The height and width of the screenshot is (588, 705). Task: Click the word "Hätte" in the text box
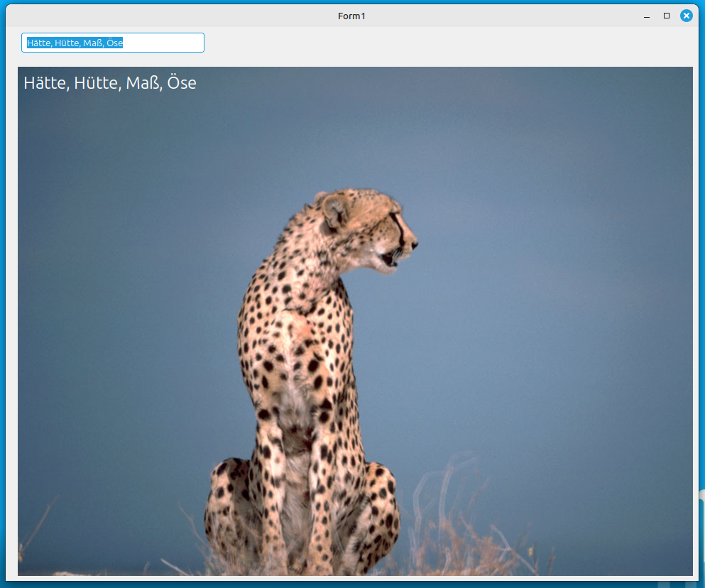pyautogui.click(x=38, y=43)
